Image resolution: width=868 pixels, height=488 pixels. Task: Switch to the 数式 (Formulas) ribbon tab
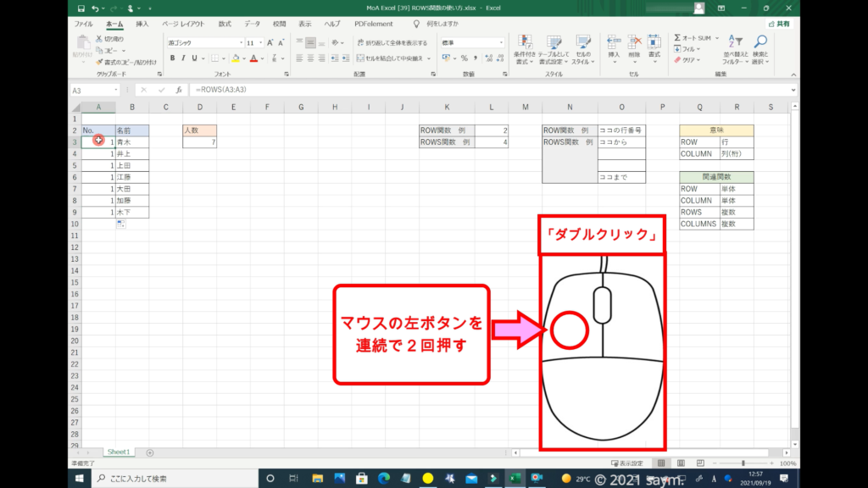tap(225, 24)
